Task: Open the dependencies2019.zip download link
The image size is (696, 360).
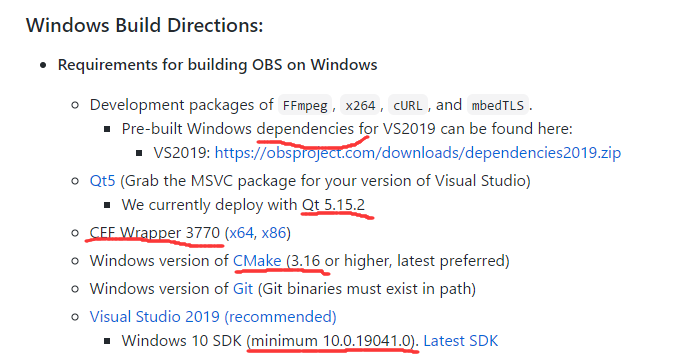Action: pyautogui.click(x=418, y=153)
